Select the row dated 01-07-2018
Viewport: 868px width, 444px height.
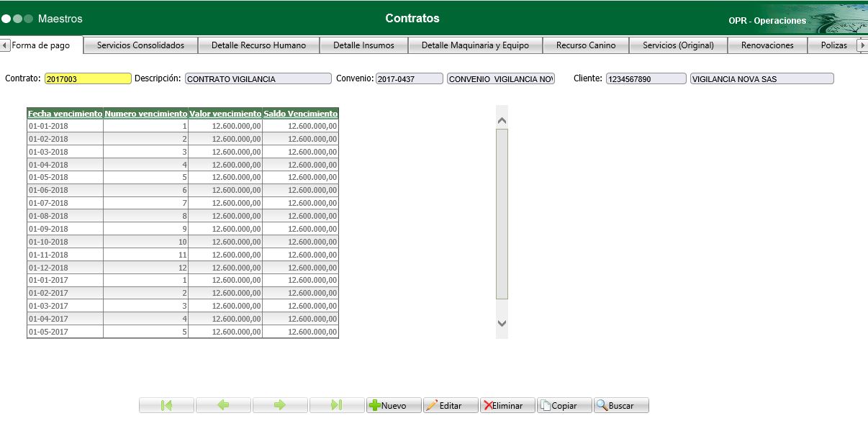(183, 203)
